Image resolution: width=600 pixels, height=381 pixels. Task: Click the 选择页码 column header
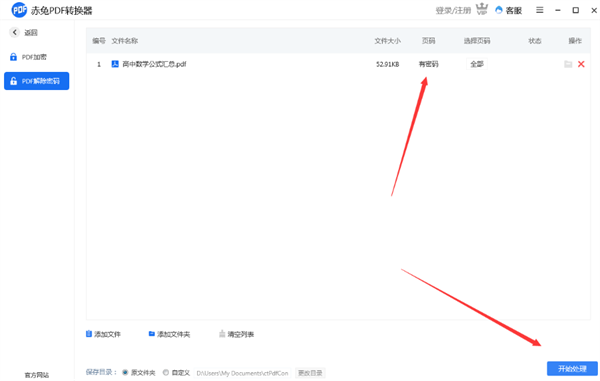[477, 41]
